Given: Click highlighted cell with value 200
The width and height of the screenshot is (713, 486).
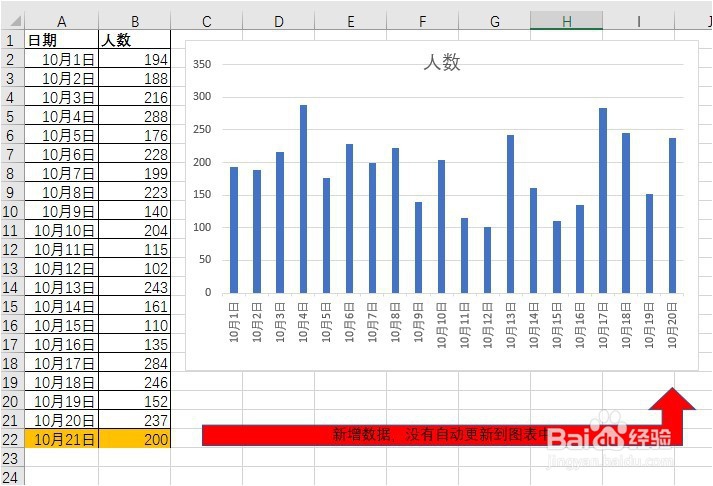Looking at the screenshot, I should (135, 439).
